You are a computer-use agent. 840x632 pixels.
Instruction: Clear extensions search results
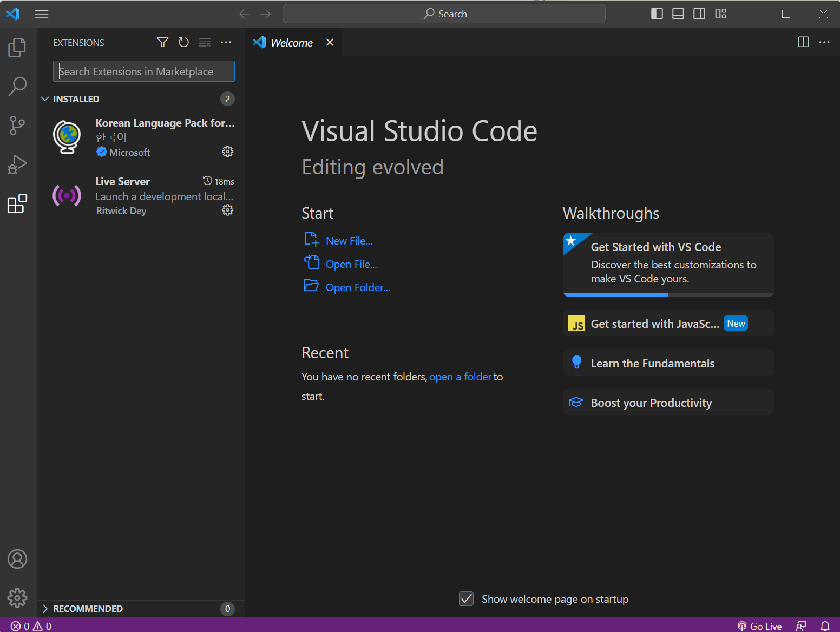(205, 42)
